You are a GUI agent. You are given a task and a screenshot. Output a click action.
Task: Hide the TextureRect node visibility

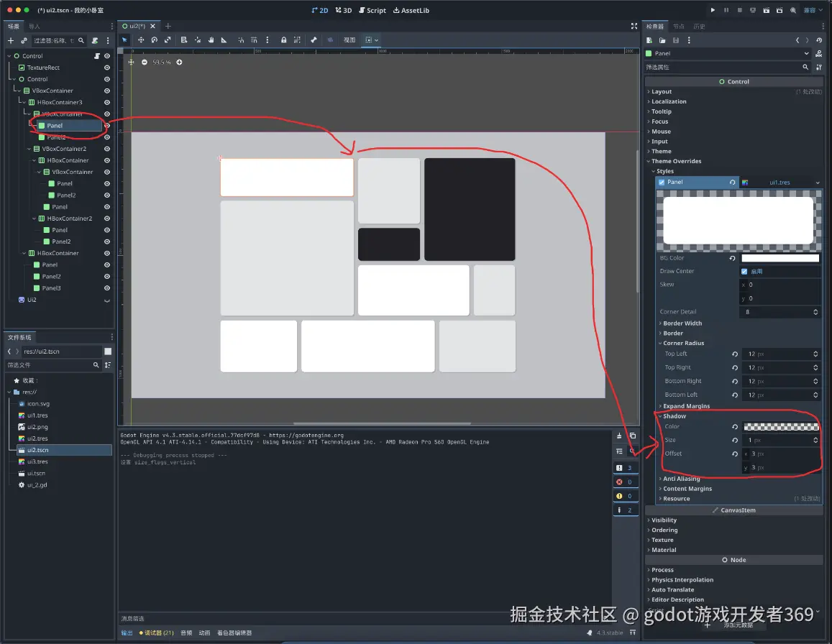(107, 68)
